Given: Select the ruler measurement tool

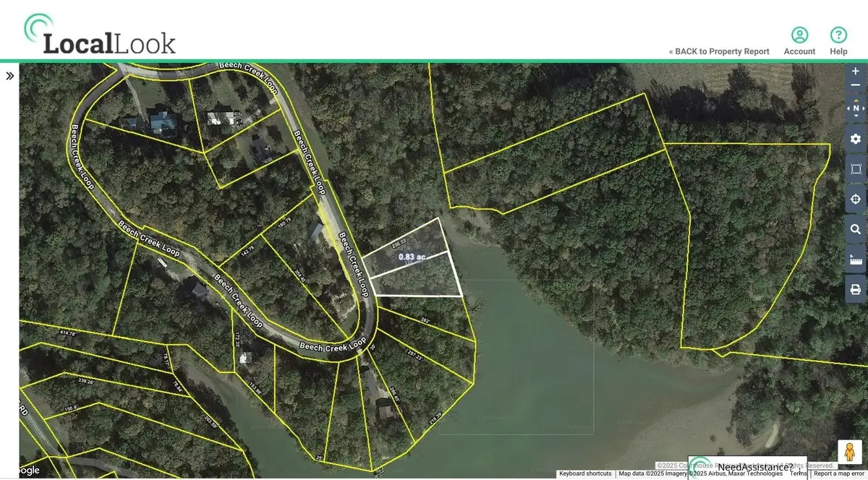Looking at the screenshot, I should pos(855,260).
